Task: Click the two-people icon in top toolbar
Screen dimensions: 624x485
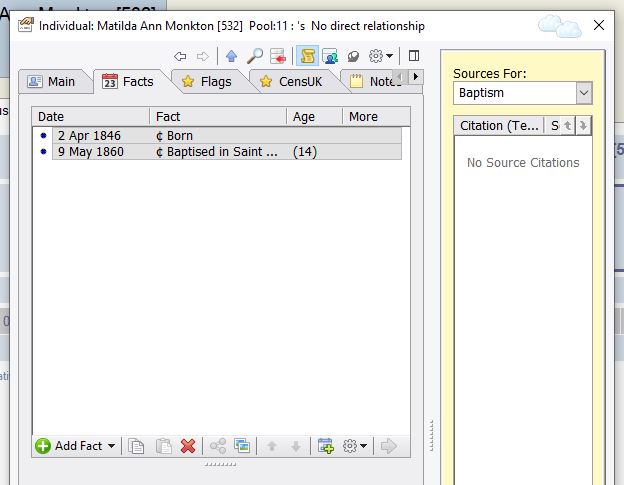Action: point(330,56)
